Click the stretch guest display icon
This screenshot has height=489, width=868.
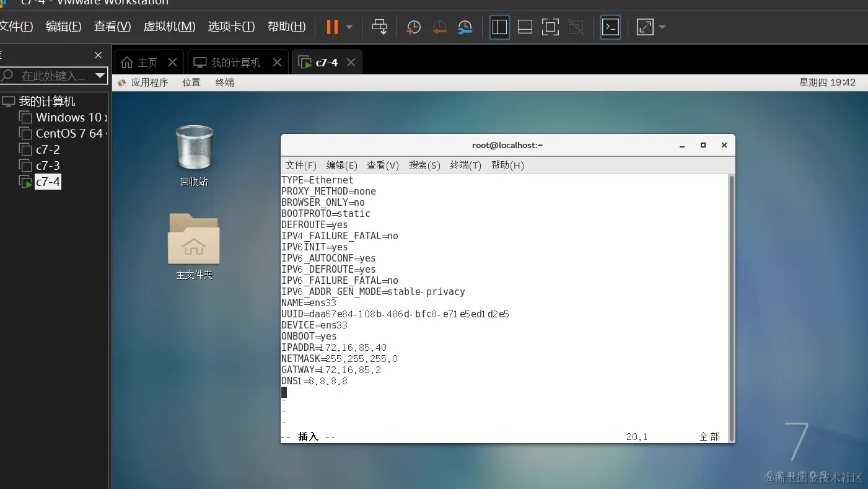point(645,27)
